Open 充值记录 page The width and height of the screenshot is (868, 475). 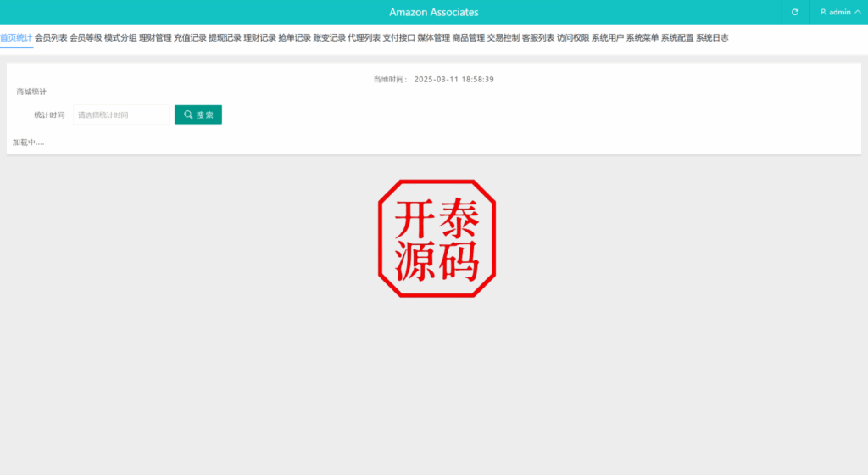tap(191, 37)
